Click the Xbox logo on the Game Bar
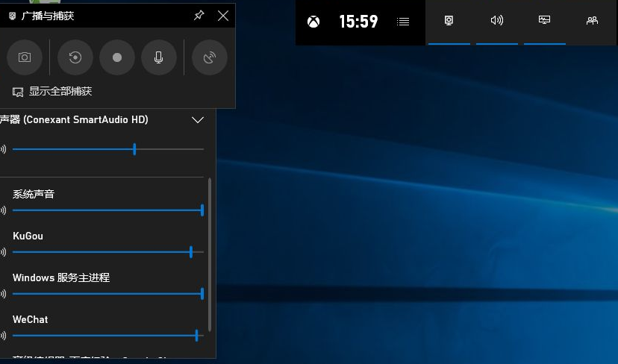This screenshot has width=618, height=364. [314, 22]
